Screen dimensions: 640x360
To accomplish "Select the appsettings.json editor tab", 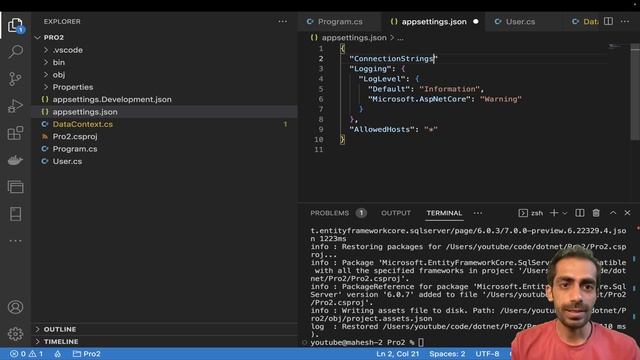I will (433, 22).
